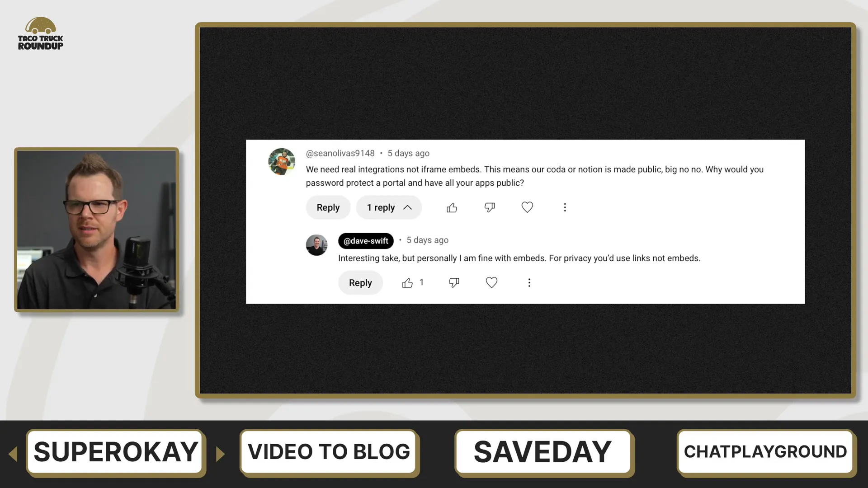The height and width of the screenshot is (488, 868).
Task: Click the heart/favorite icon on @dave-swift reply
Action: 491,282
